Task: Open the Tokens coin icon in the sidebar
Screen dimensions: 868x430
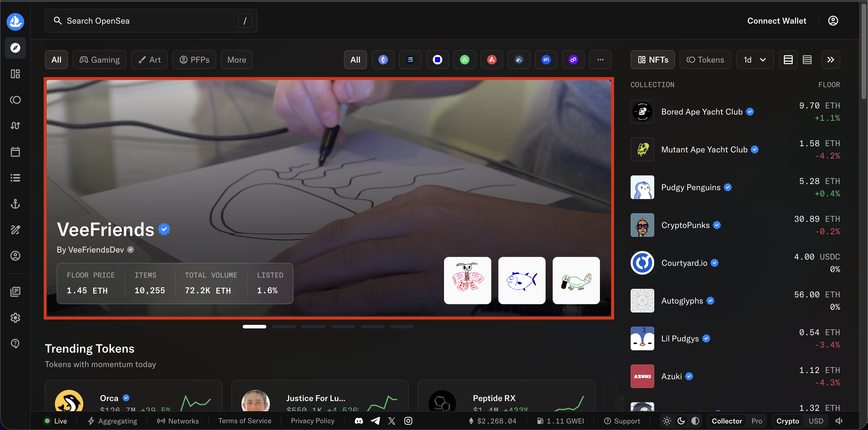Action: pyautogui.click(x=15, y=100)
